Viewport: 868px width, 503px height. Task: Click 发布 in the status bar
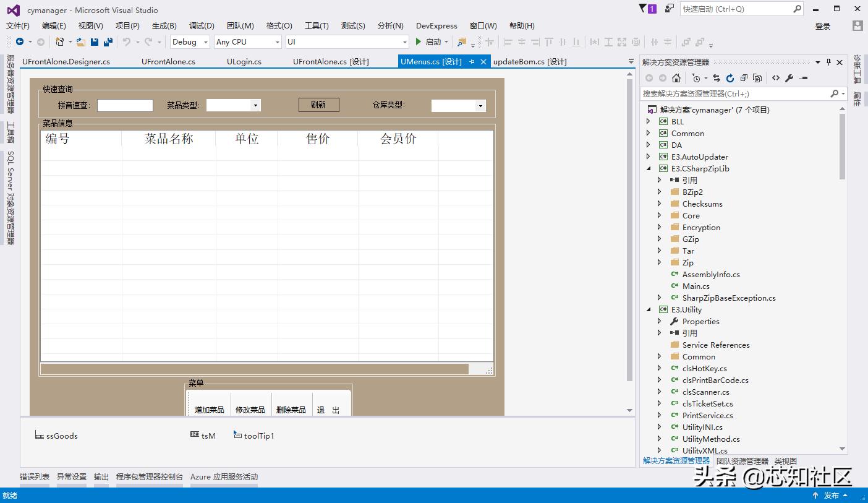(x=832, y=495)
